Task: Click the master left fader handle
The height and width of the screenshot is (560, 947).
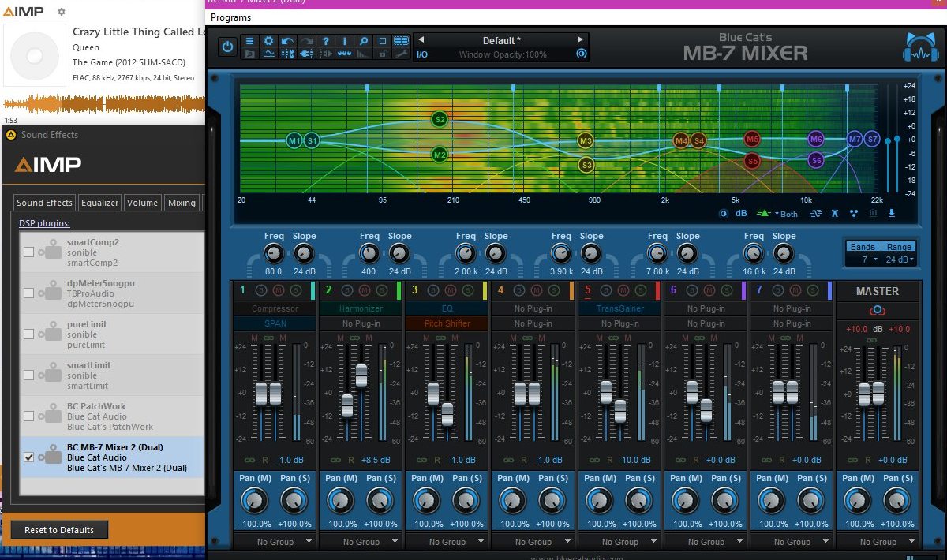Action: 864,394
